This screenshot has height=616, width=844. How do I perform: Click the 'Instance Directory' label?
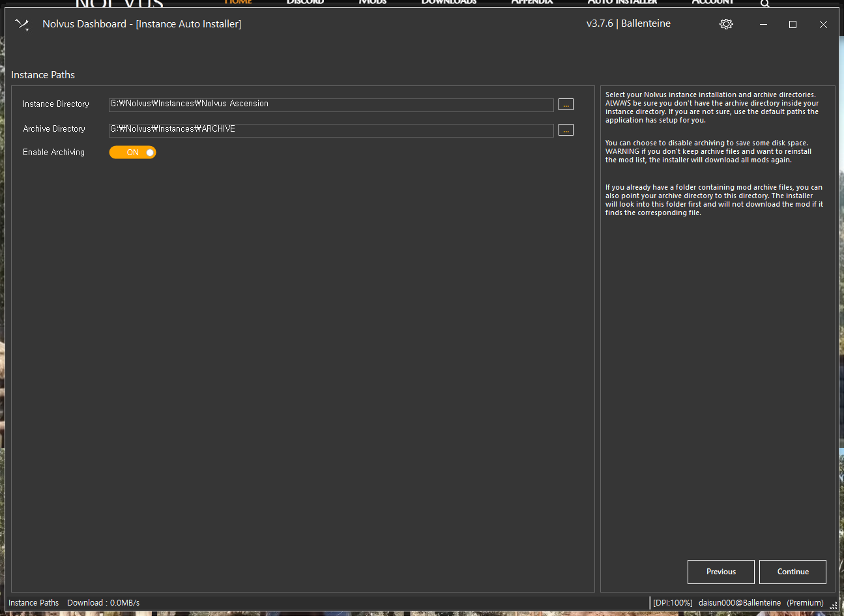coord(56,104)
